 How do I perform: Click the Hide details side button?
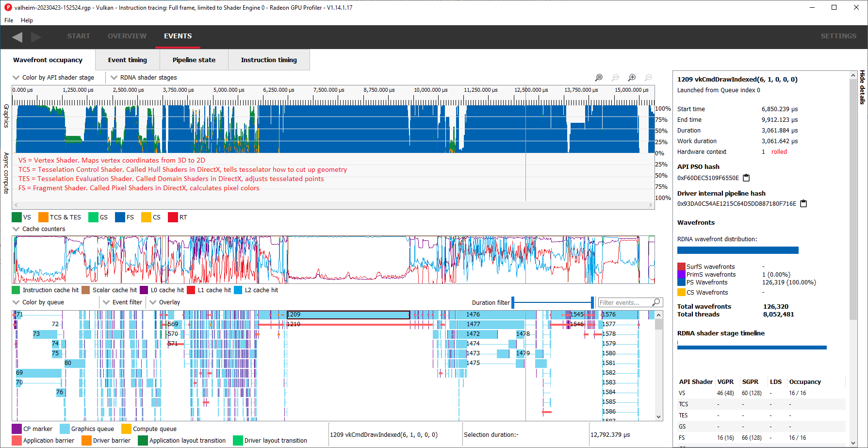tap(862, 88)
